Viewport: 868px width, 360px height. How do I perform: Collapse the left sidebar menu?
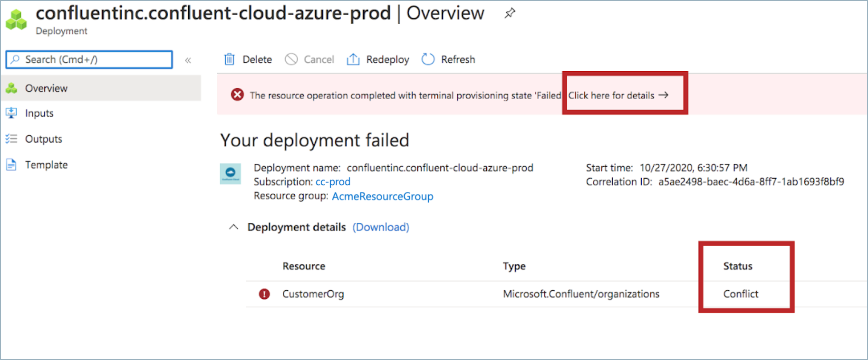[x=188, y=60]
